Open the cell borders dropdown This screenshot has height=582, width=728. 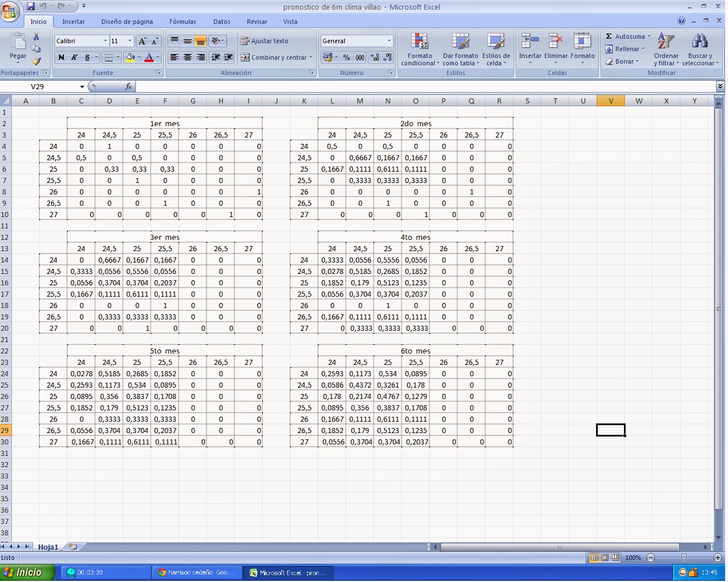[x=118, y=57]
